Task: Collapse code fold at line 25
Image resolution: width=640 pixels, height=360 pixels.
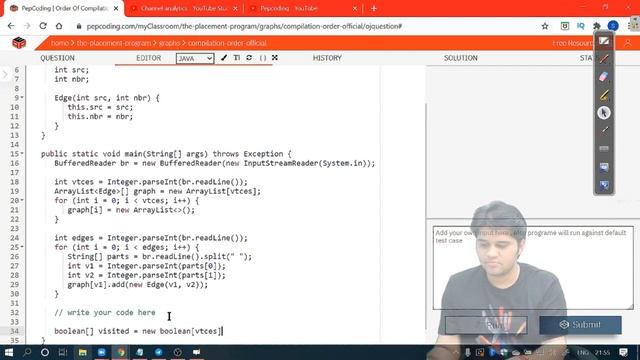Action: [x=22, y=247]
